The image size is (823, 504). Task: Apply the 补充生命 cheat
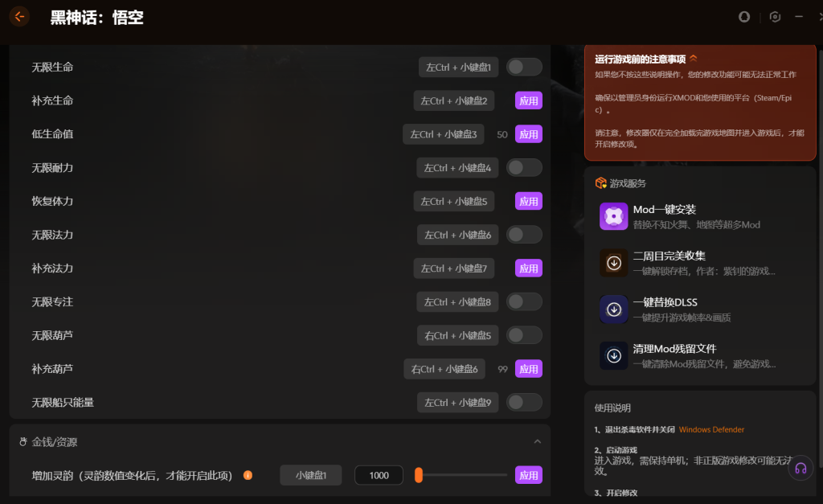pyautogui.click(x=529, y=100)
